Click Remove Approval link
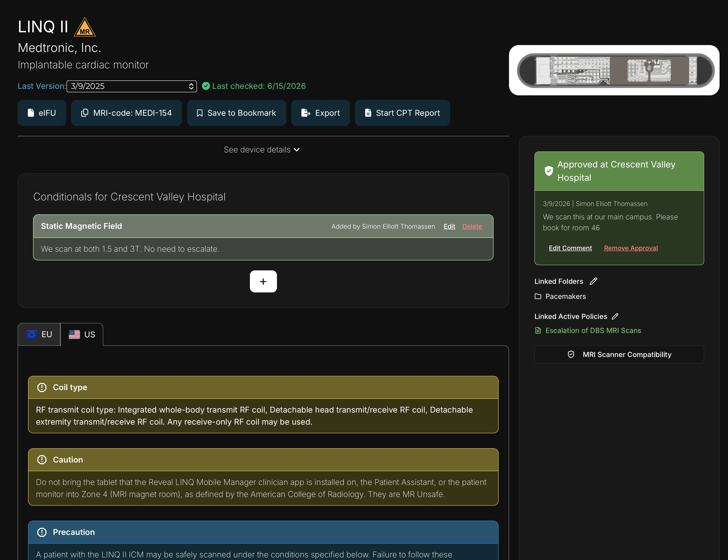 click(x=631, y=248)
